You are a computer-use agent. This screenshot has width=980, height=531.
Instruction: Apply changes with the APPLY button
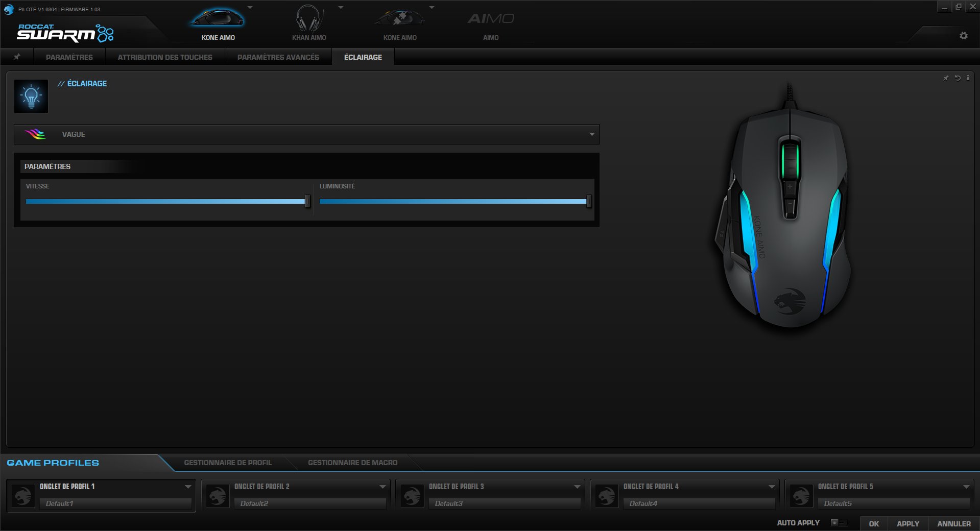click(x=908, y=524)
